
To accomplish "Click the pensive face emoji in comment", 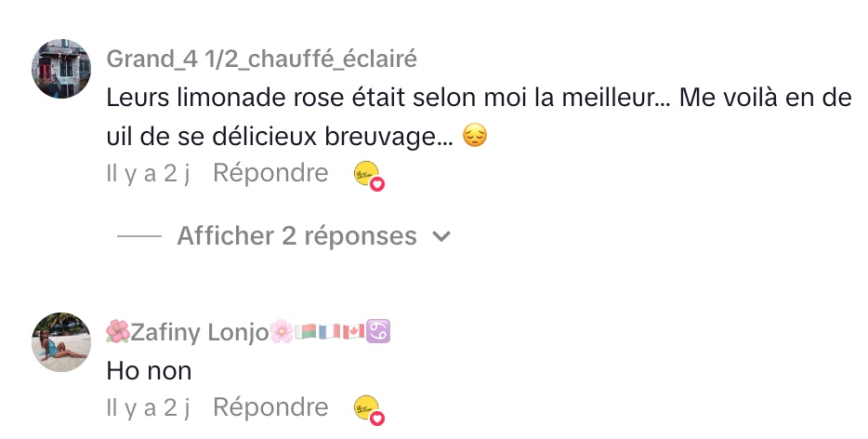I will (x=475, y=137).
